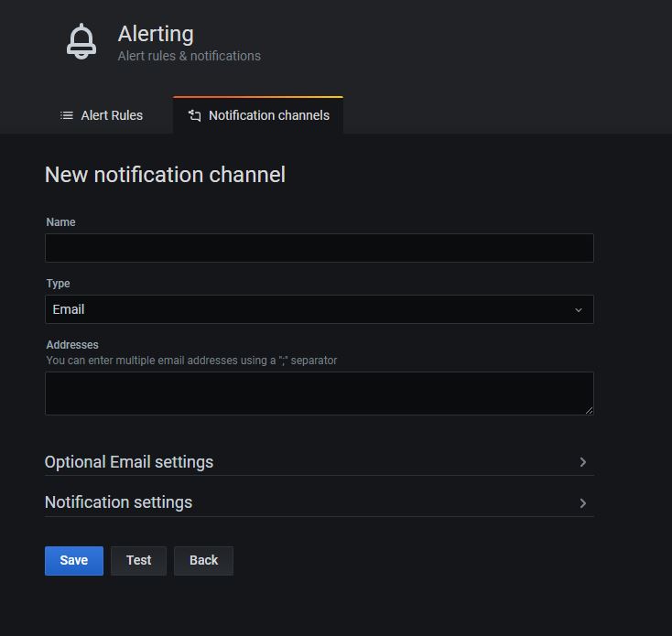Click the 'New notification channel' heading
The width and height of the screenshot is (672, 636).
[165, 175]
